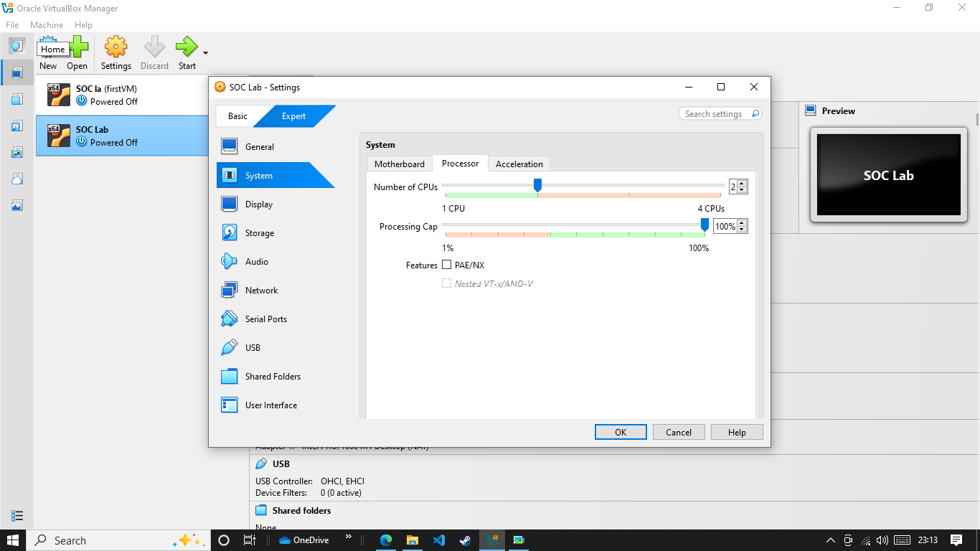Enable the PAE/NX checkbox
Screen dimensions: 980x551
447,265
